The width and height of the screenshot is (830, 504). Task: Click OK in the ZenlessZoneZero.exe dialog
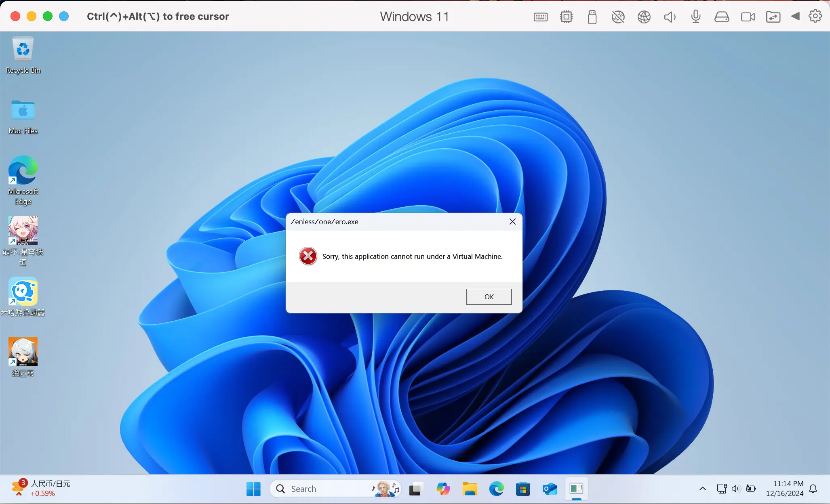[x=489, y=297]
